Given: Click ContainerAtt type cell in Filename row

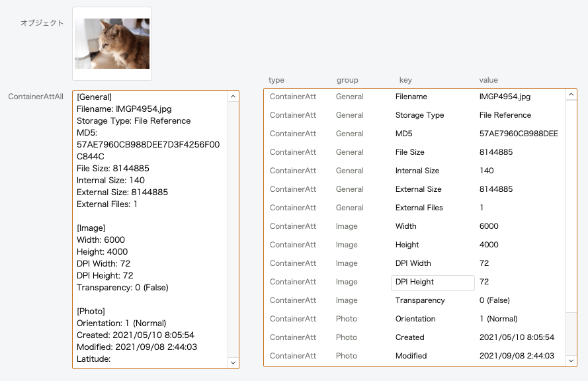Looking at the screenshot, I should [293, 97].
